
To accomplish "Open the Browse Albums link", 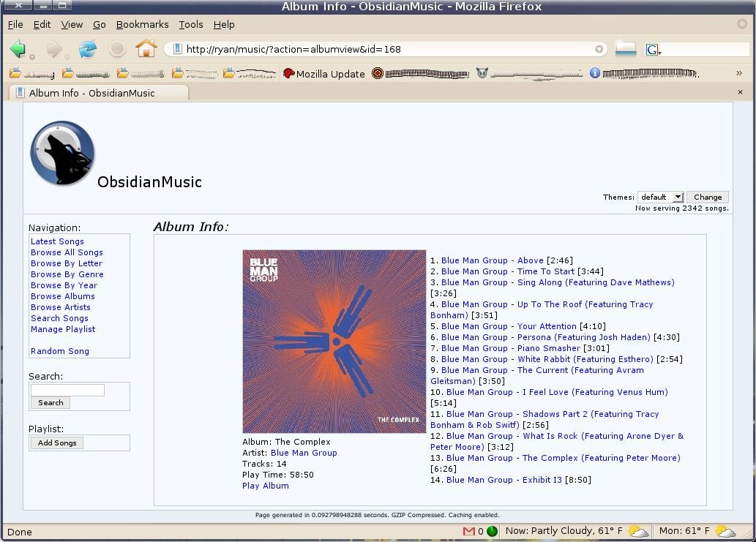I will [63, 296].
